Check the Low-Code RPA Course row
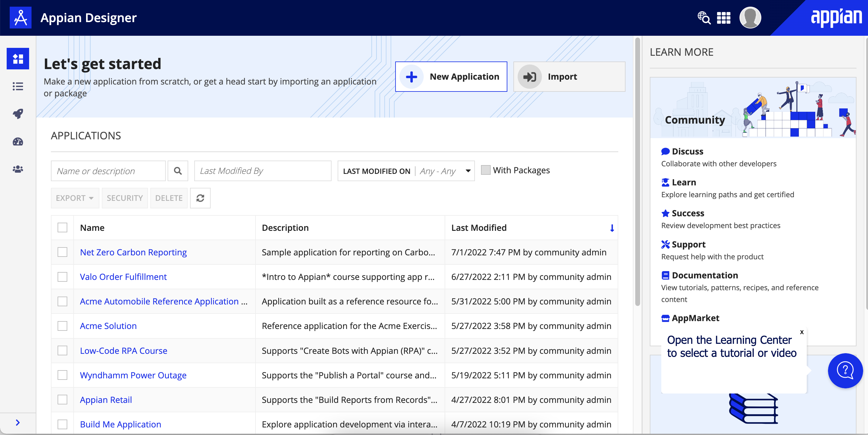The image size is (868, 435). click(62, 350)
